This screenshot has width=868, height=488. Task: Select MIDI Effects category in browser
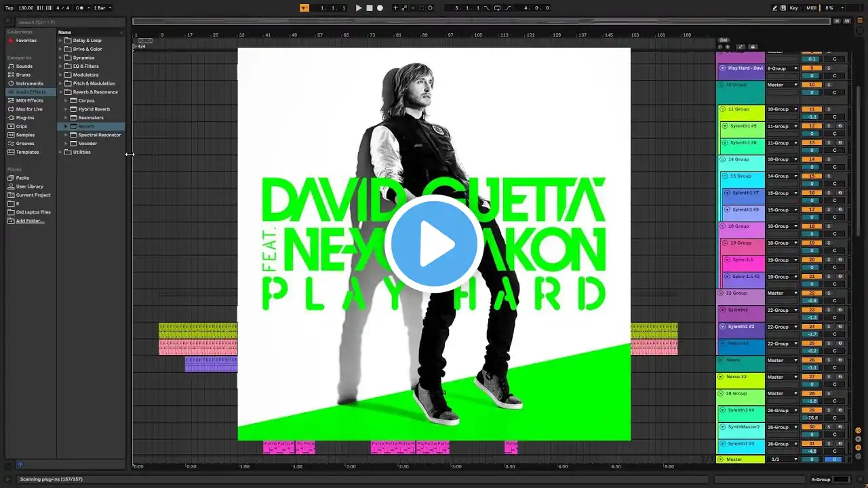30,100
